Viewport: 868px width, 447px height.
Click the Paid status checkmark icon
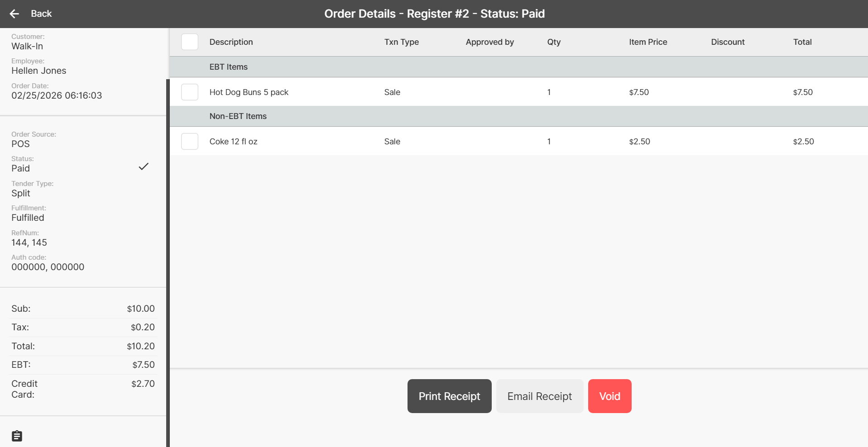(144, 166)
